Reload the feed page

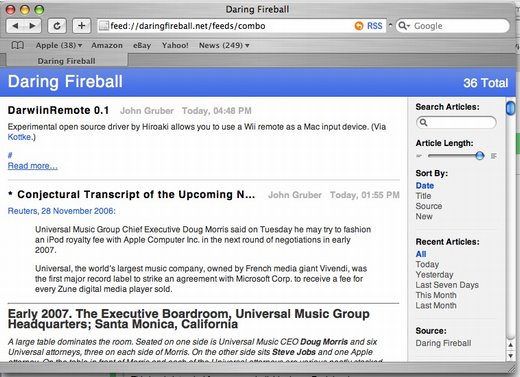57,26
